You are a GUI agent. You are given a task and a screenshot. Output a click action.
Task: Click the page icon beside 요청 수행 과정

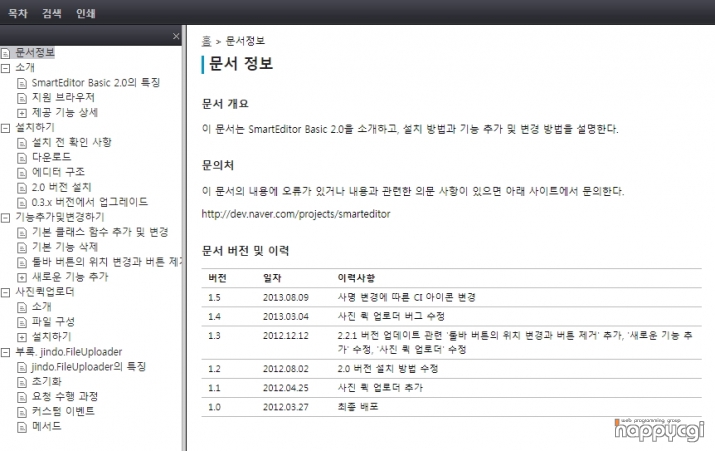[x=22, y=398]
